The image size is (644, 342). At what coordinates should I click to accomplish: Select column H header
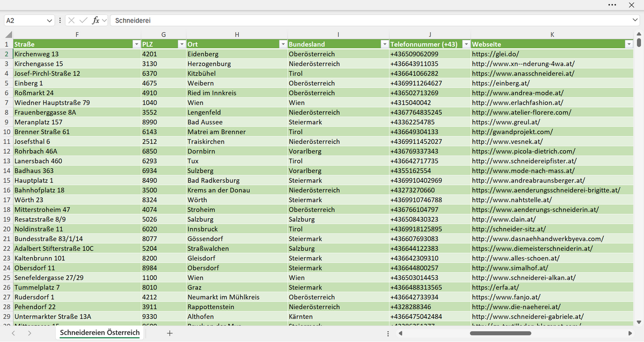point(237,35)
